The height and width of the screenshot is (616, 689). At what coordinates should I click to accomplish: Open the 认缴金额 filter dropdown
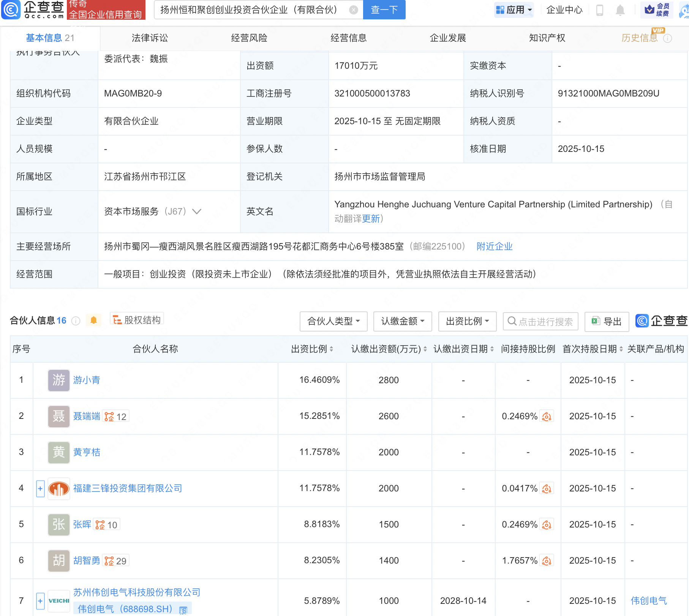pyautogui.click(x=402, y=321)
